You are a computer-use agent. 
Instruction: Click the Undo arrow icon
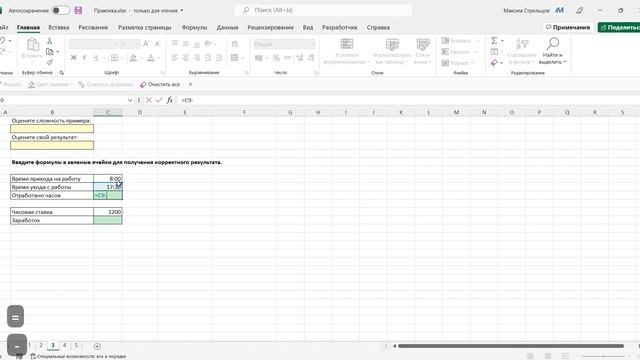[3, 41]
